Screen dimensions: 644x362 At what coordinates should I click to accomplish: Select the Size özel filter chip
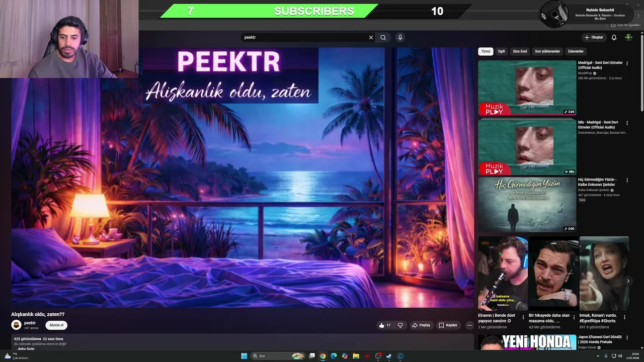(x=520, y=51)
